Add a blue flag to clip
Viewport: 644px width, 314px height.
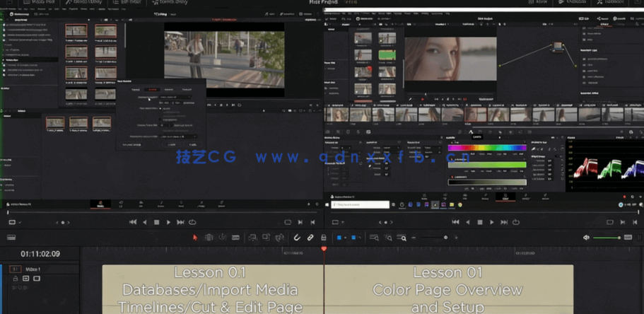pyautogui.click(x=339, y=238)
